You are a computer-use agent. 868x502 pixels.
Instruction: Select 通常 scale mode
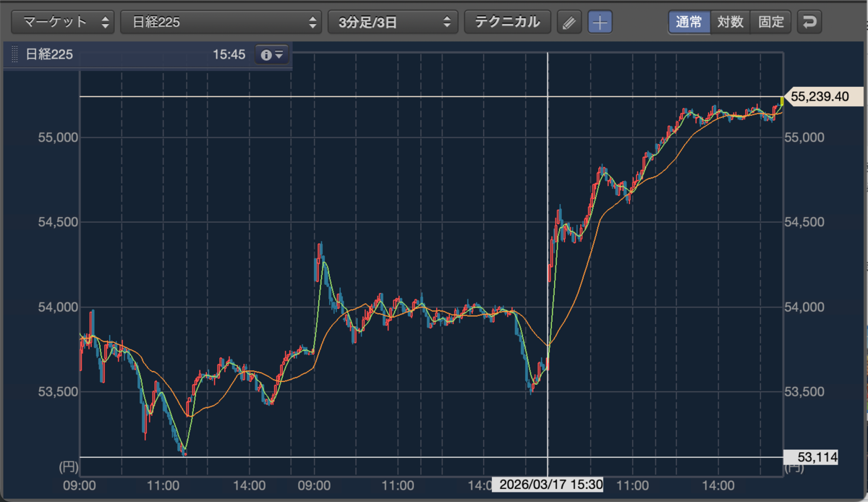[689, 22]
